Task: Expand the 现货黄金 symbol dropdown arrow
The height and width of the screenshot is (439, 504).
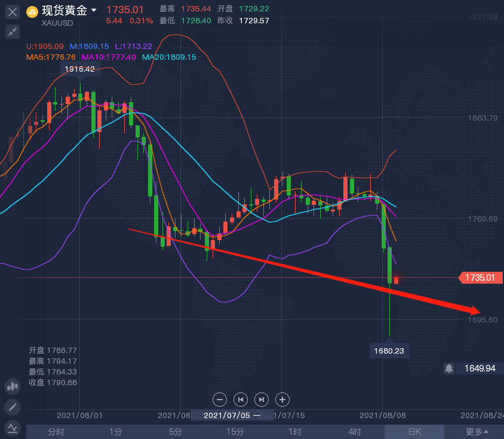Action: coord(94,11)
